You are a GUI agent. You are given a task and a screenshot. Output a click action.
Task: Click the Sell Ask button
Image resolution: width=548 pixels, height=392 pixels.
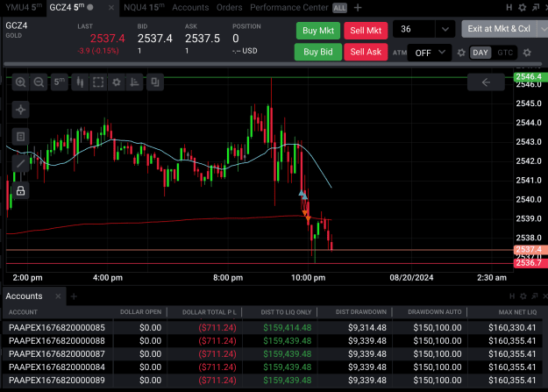pyautogui.click(x=366, y=52)
